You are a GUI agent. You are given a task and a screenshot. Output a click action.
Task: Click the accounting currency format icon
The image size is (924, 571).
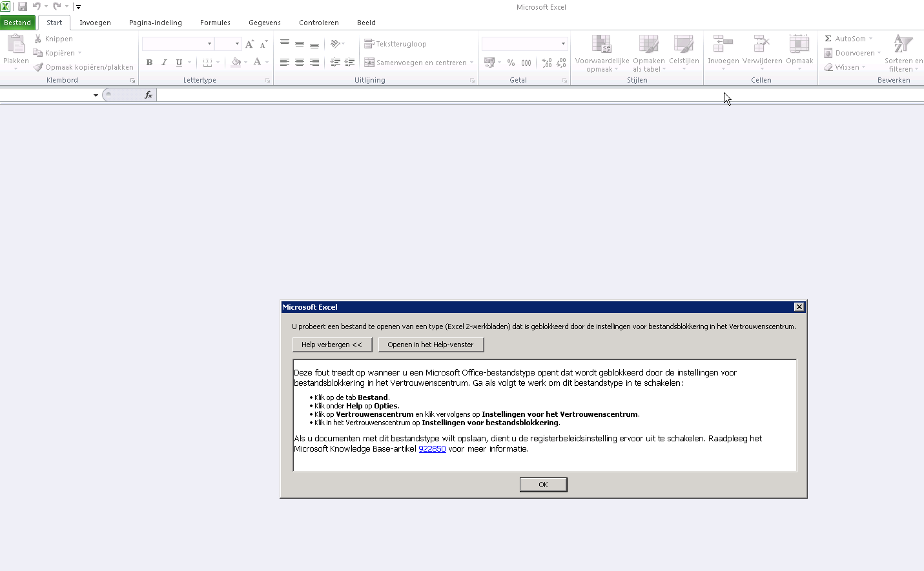pos(489,63)
